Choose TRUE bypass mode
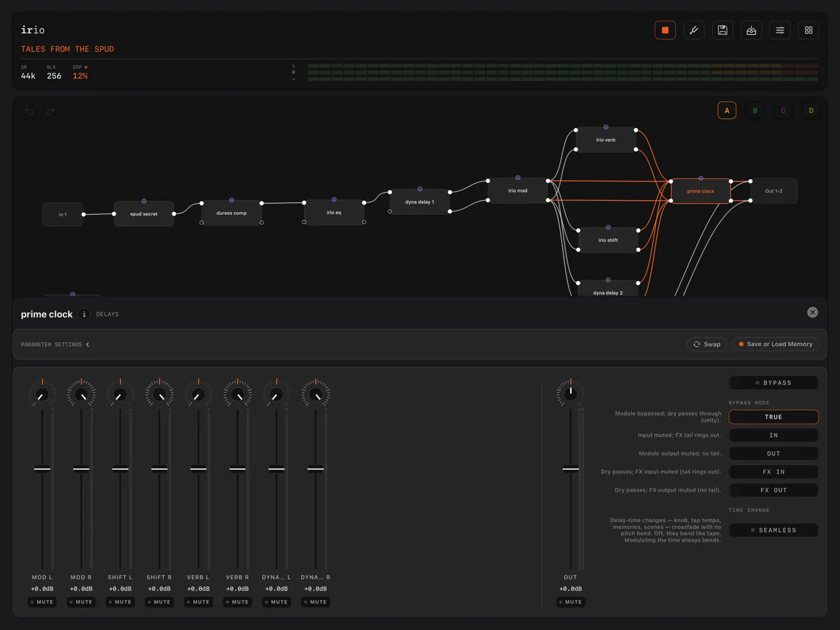 click(774, 417)
